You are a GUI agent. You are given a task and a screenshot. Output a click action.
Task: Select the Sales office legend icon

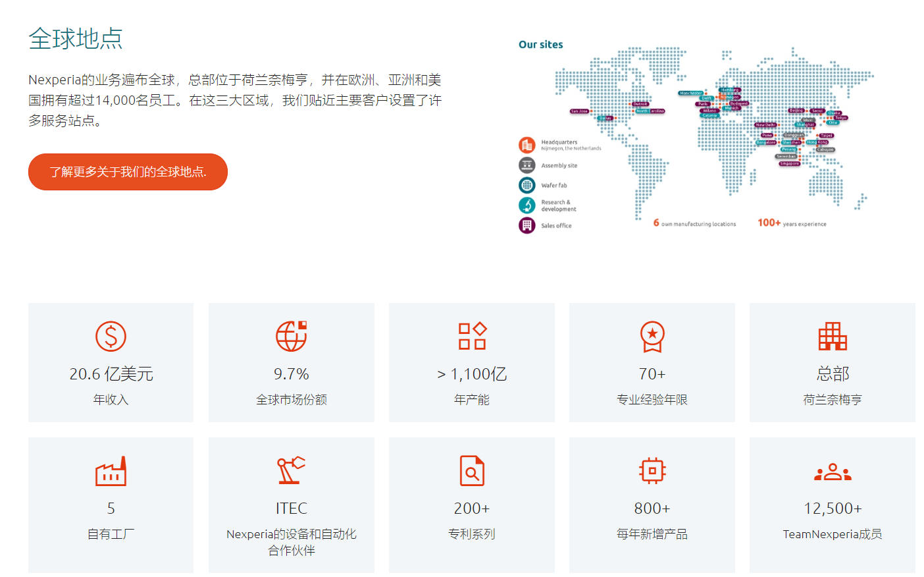point(526,225)
